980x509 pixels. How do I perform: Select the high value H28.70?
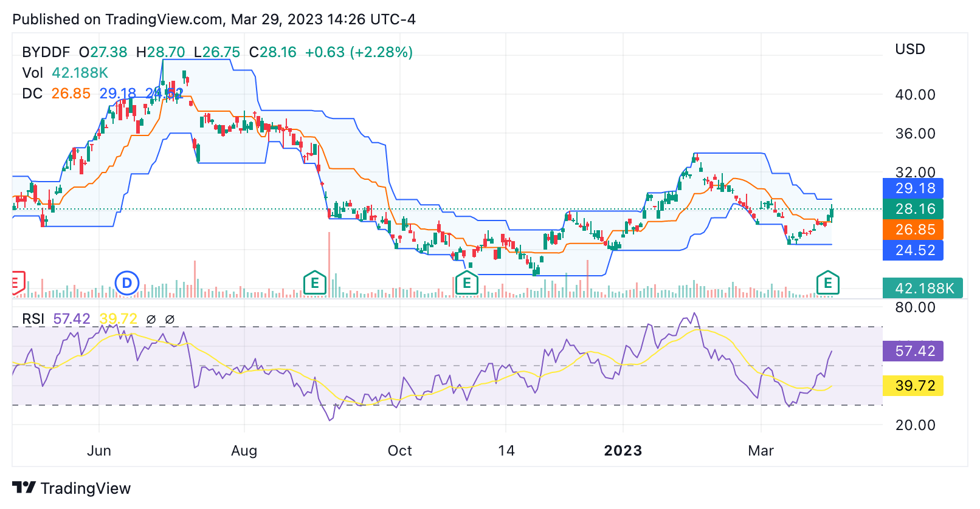[x=160, y=52]
